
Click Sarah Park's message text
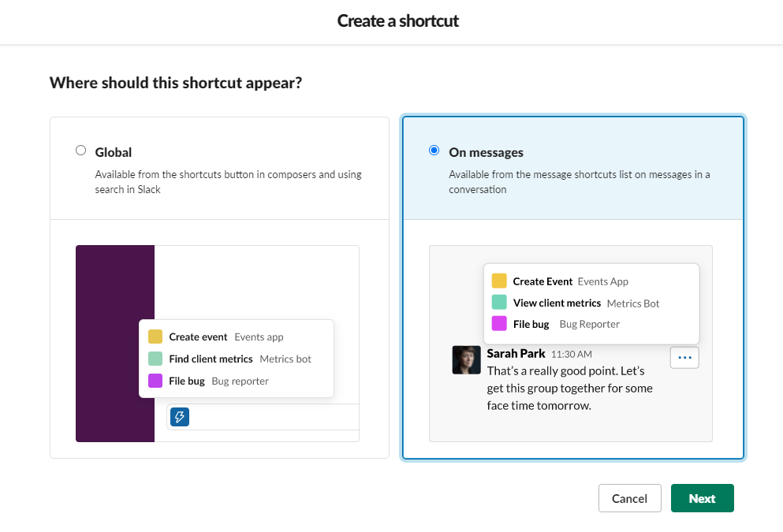[x=569, y=388]
